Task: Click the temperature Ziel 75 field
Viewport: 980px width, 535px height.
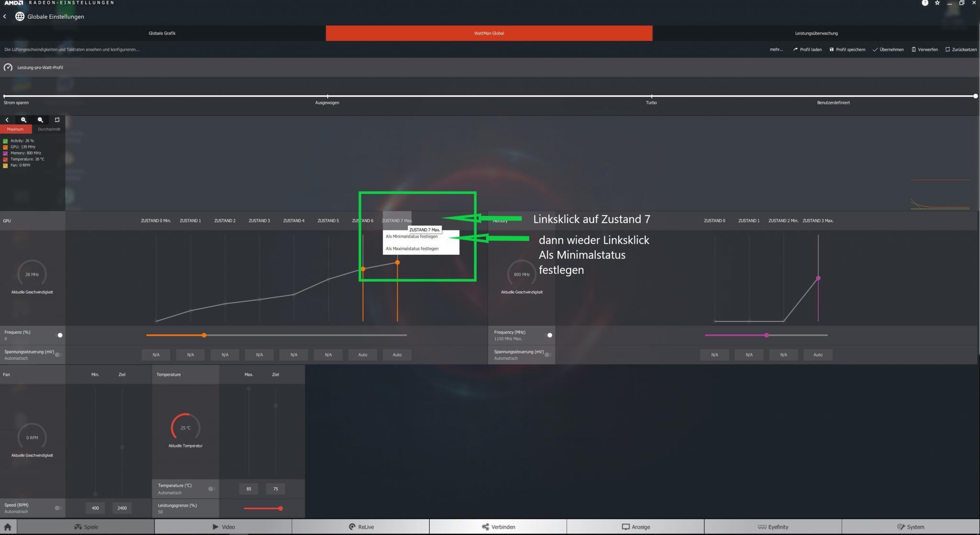Action: (x=275, y=489)
